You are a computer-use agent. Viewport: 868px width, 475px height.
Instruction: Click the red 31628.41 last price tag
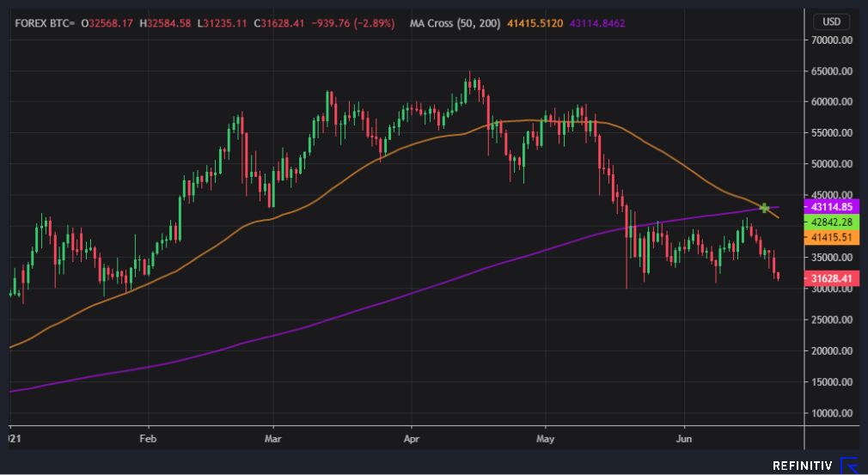830,278
